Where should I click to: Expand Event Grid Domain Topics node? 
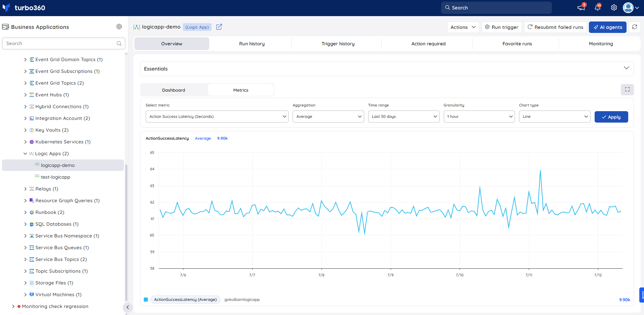click(25, 59)
